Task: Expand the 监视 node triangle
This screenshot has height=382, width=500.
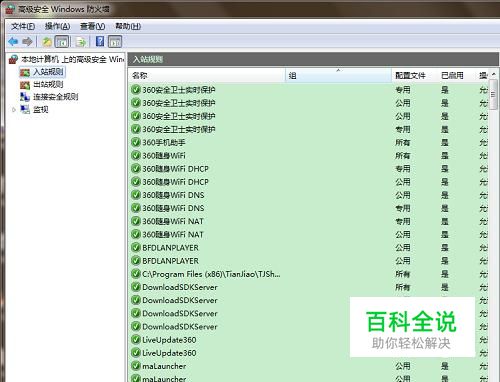Action: tap(14, 110)
